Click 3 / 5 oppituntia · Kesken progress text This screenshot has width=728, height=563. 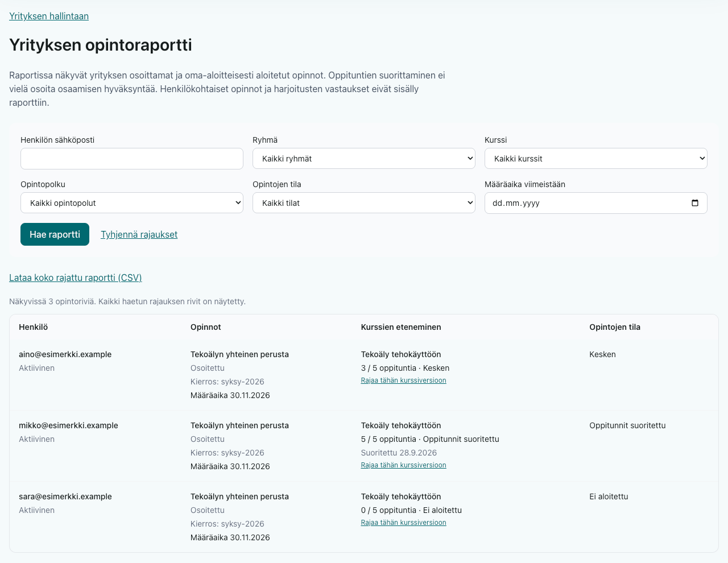405,368
